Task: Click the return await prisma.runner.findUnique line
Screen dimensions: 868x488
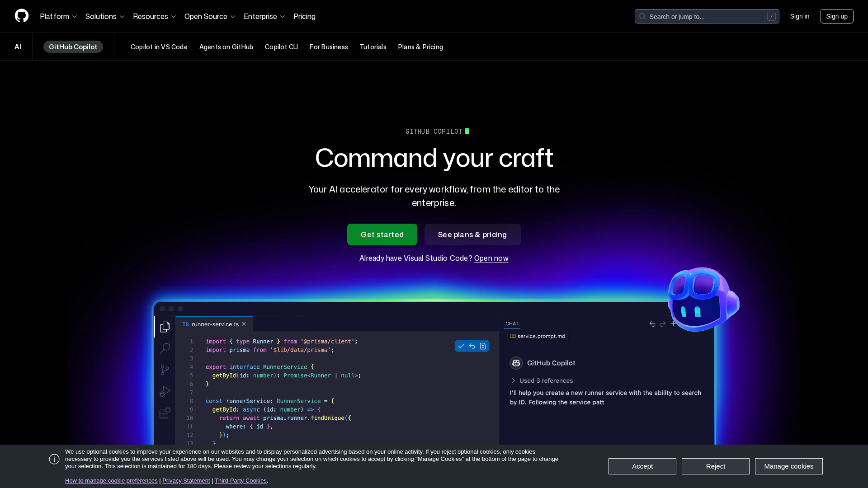Action: point(285,418)
